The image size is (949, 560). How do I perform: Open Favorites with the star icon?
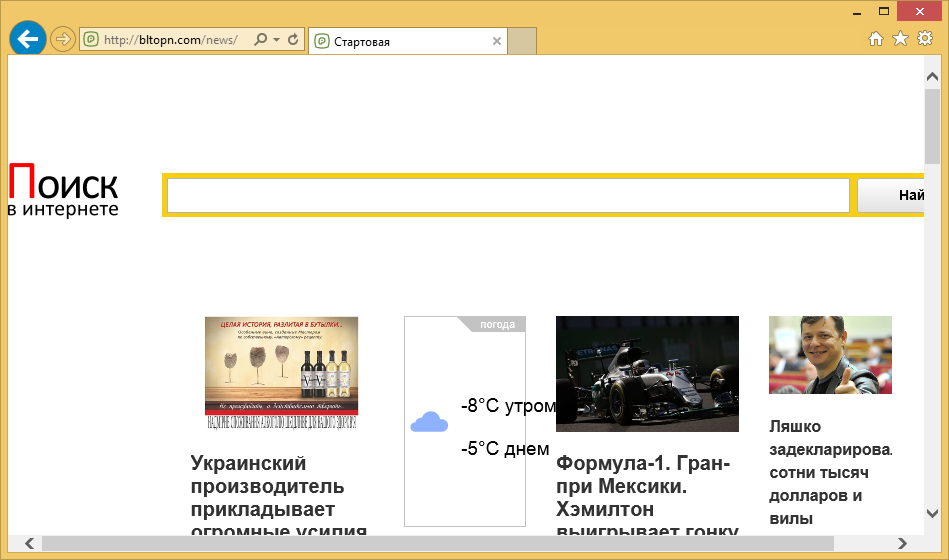(900, 39)
